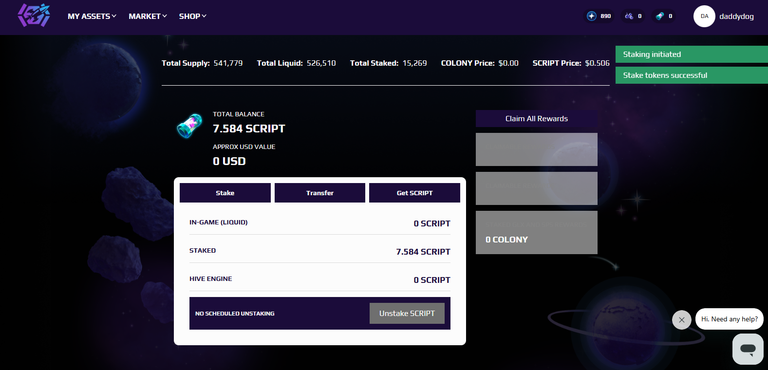This screenshot has height=370, width=768.
Task: Click the 0 COLONY rewards card
Action: pyautogui.click(x=536, y=232)
